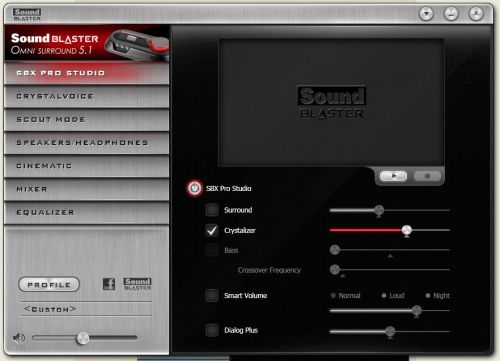
Task: Select the Normal smart volume mode
Action: (345, 295)
